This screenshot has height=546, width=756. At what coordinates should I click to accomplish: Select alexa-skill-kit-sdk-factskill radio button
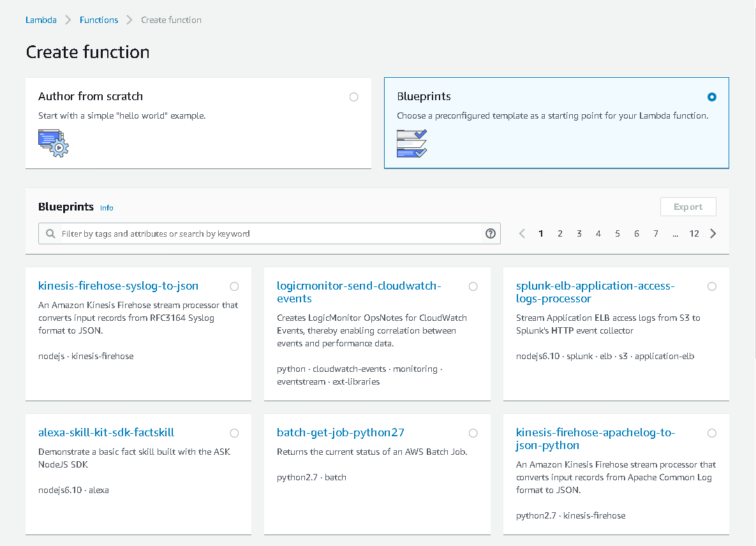[234, 432]
